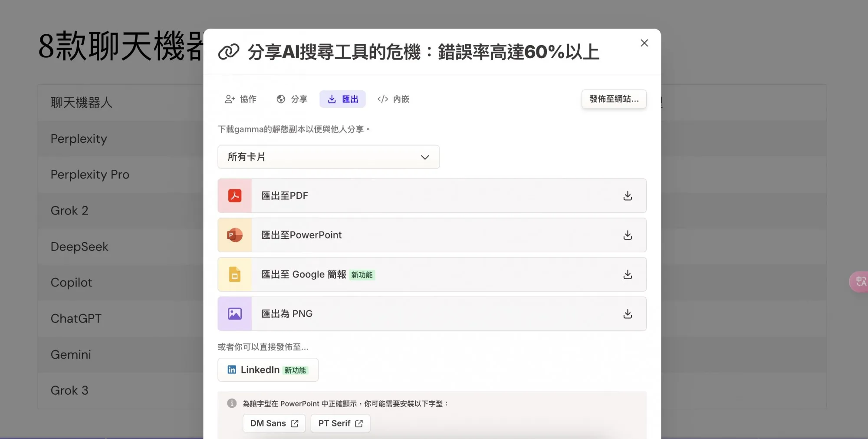Image resolution: width=868 pixels, height=439 pixels.
Task: Click the LinkedIn logo icon
Action: pyautogui.click(x=232, y=370)
